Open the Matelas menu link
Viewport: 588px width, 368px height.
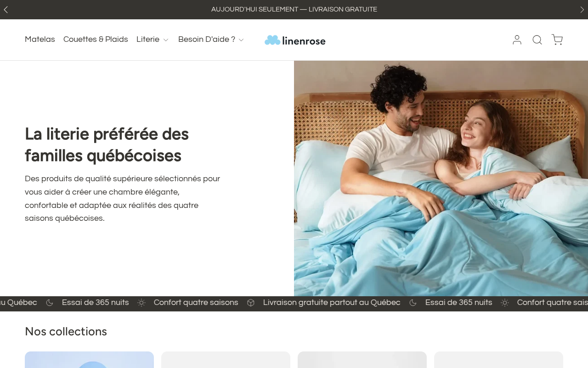coord(40,40)
